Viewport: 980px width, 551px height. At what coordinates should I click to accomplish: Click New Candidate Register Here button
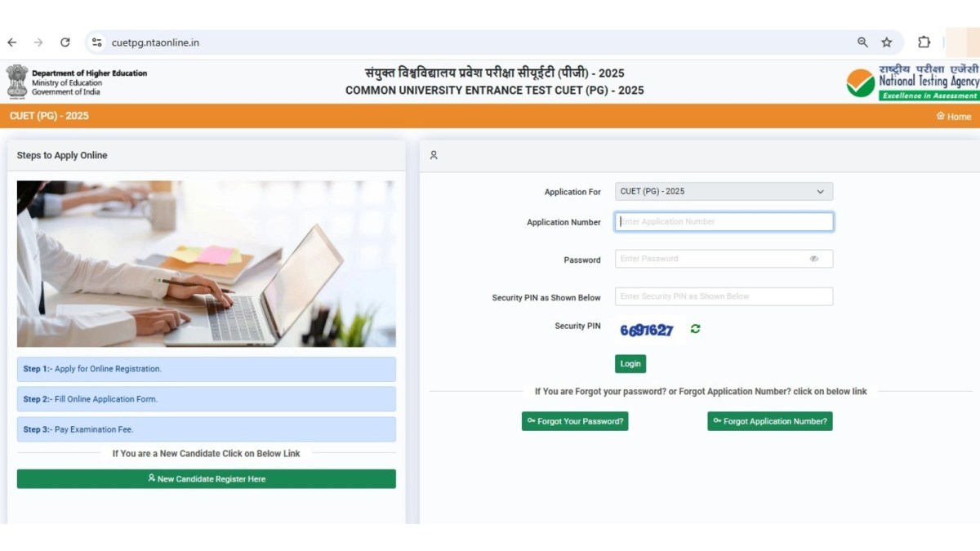point(207,479)
